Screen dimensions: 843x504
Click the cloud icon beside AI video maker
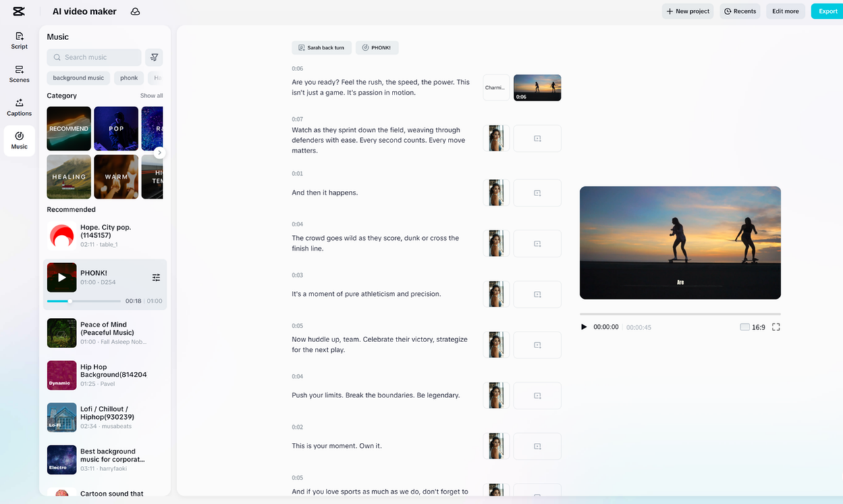[x=135, y=11]
